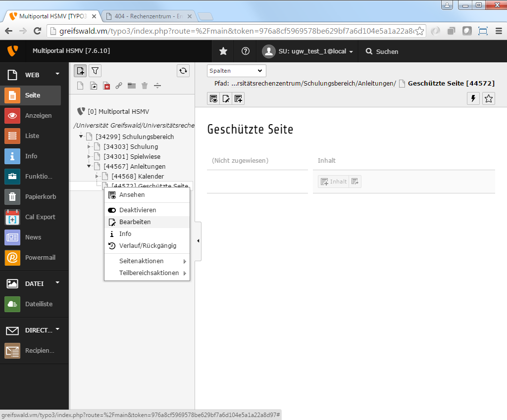
Task: Choose Deaktivieren in the context menu
Action: point(137,210)
